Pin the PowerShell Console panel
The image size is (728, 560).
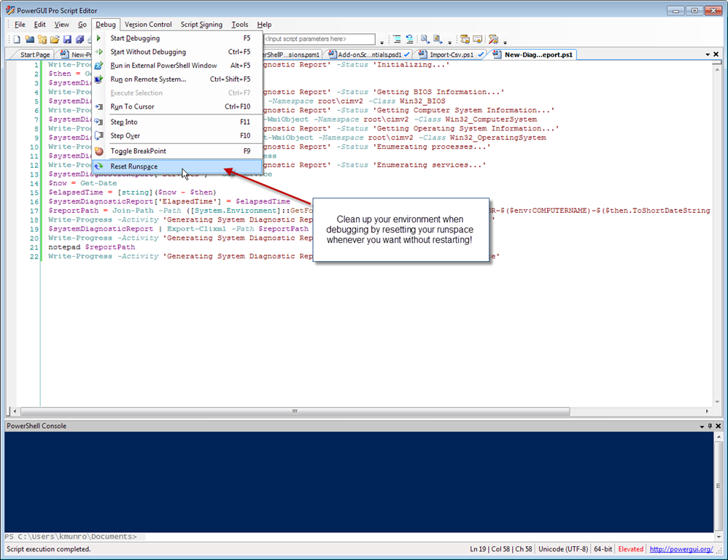pos(710,426)
